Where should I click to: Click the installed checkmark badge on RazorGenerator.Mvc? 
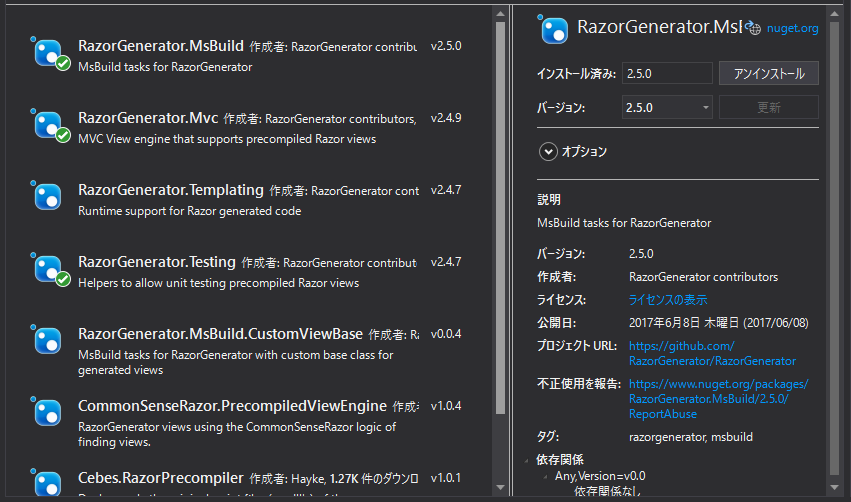tap(63, 135)
